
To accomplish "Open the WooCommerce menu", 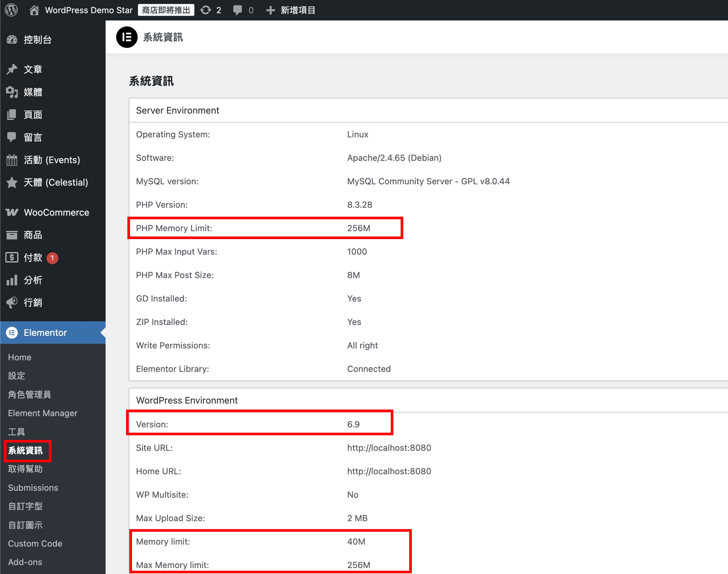I will [56, 212].
